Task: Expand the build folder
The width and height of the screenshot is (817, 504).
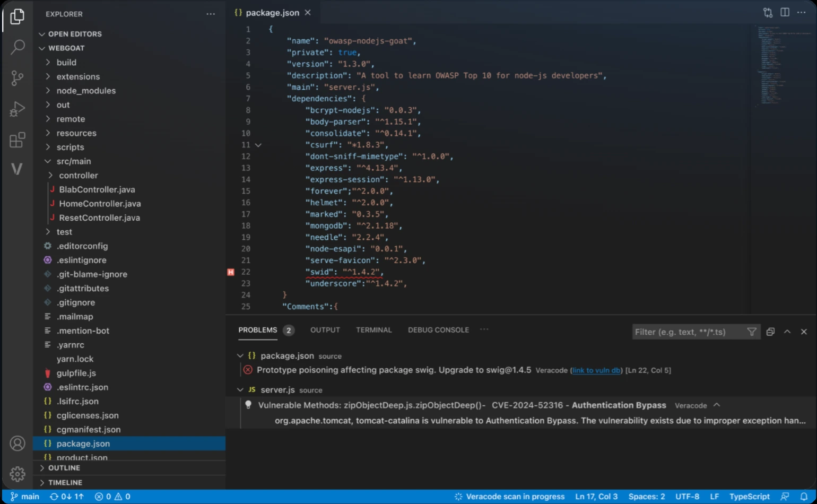Action: 48,62
